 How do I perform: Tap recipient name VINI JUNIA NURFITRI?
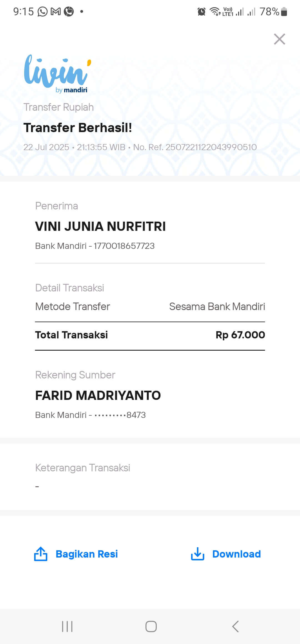(x=100, y=226)
